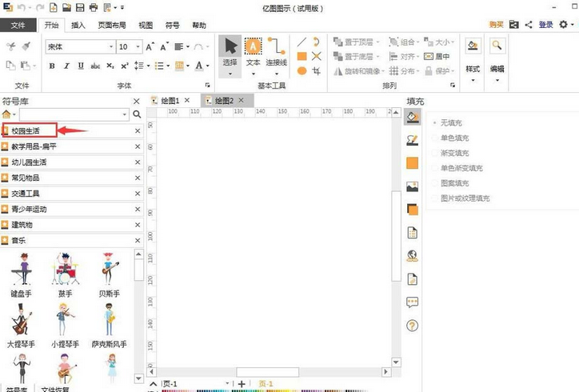The width and height of the screenshot is (579, 392).
Task: Choose the 连接线 connector tool
Action: 277,53
